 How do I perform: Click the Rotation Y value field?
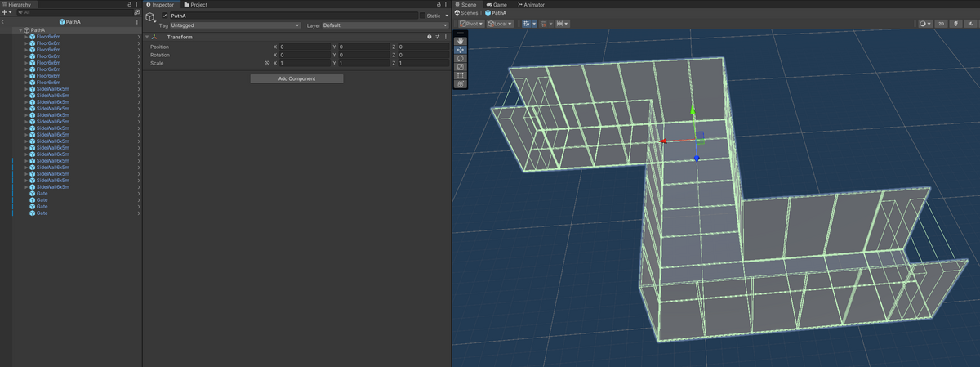point(363,55)
